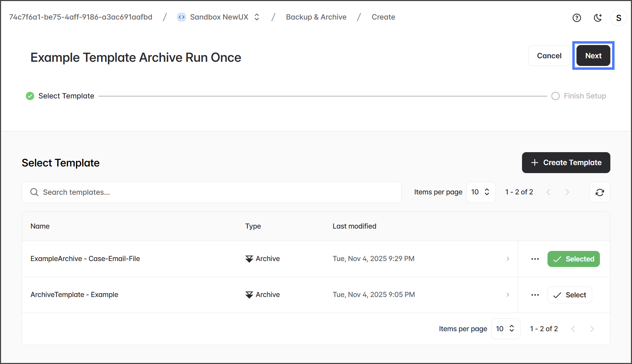Deselect the Selected ExampleArchive template
Image resolution: width=632 pixels, height=364 pixels.
point(573,259)
